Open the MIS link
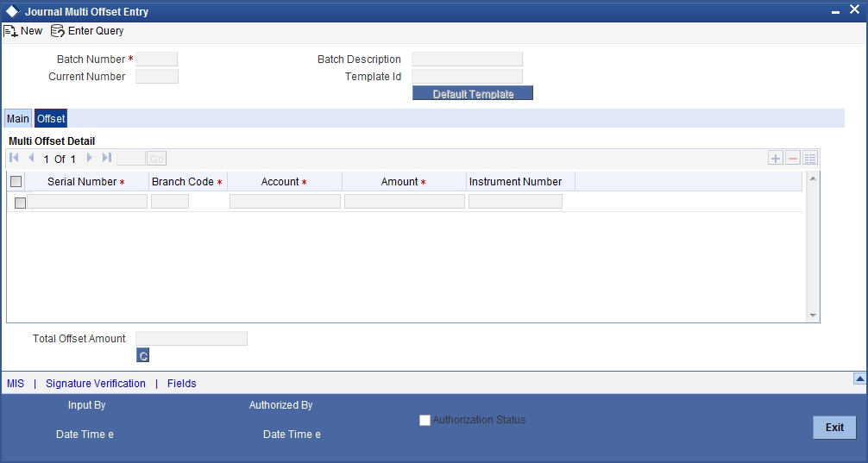868x463 pixels. coord(16,384)
